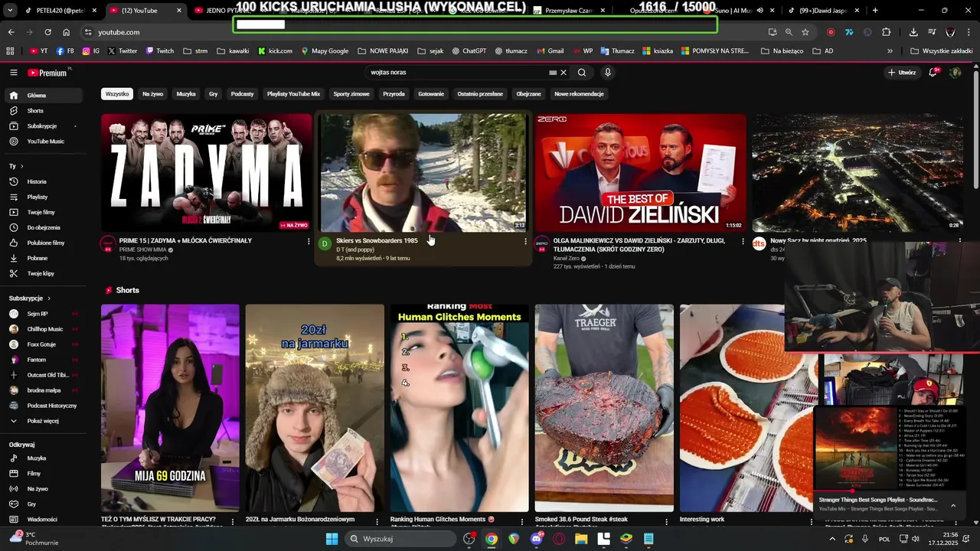The width and height of the screenshot is (980, 551).
Task: Open Subskrypcje in the sidebar
Action: pos(43,126)
